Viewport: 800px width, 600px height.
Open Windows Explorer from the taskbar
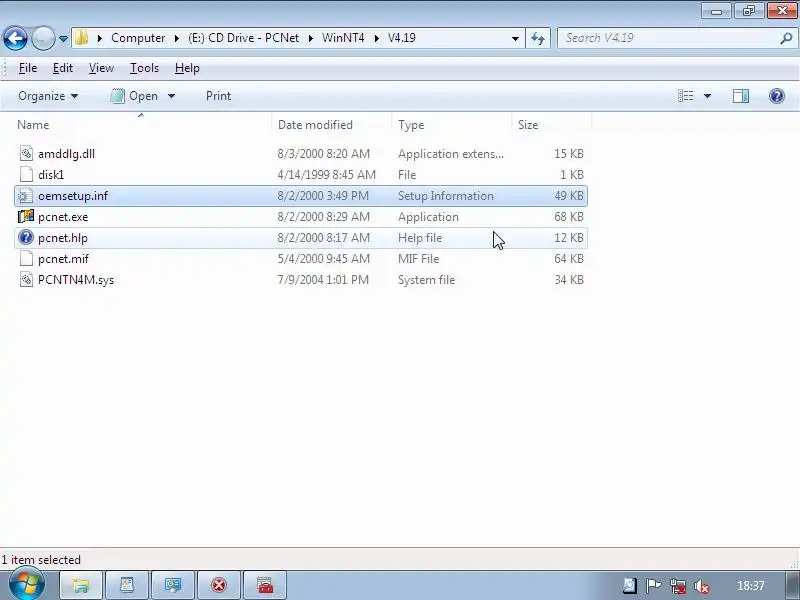point(81,585)
